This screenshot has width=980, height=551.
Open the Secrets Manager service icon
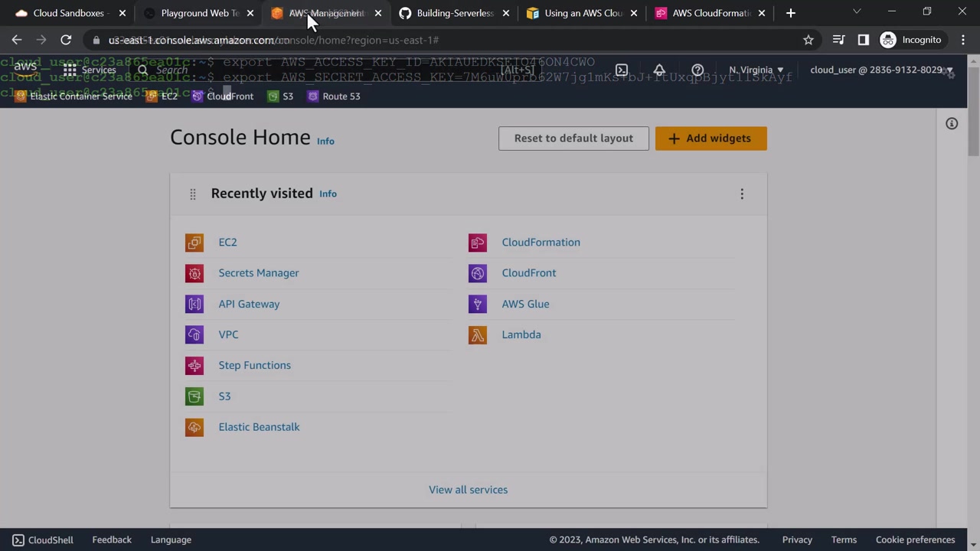pyautogui.click(x=194, y=273)
